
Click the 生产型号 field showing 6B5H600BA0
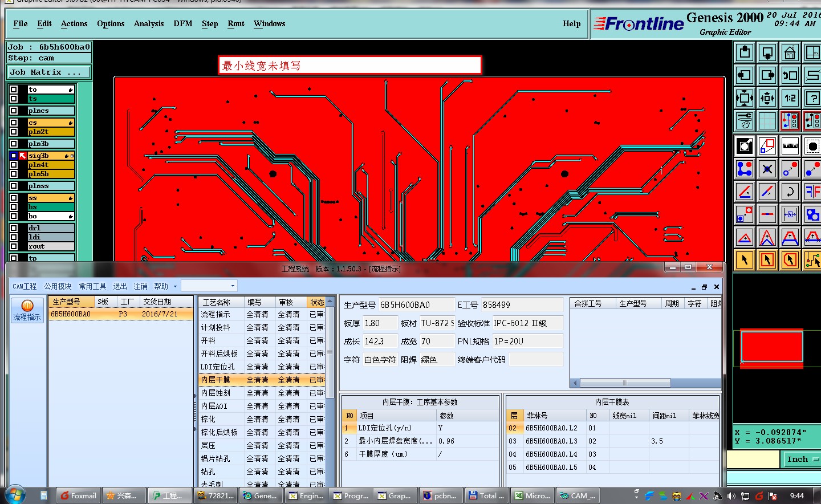coord(416,305)
